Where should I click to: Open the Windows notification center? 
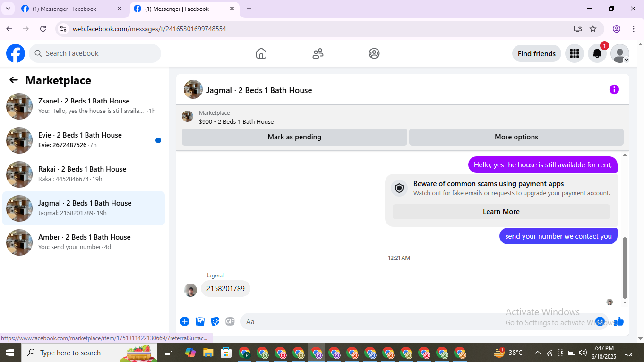(x=629, y=353)
